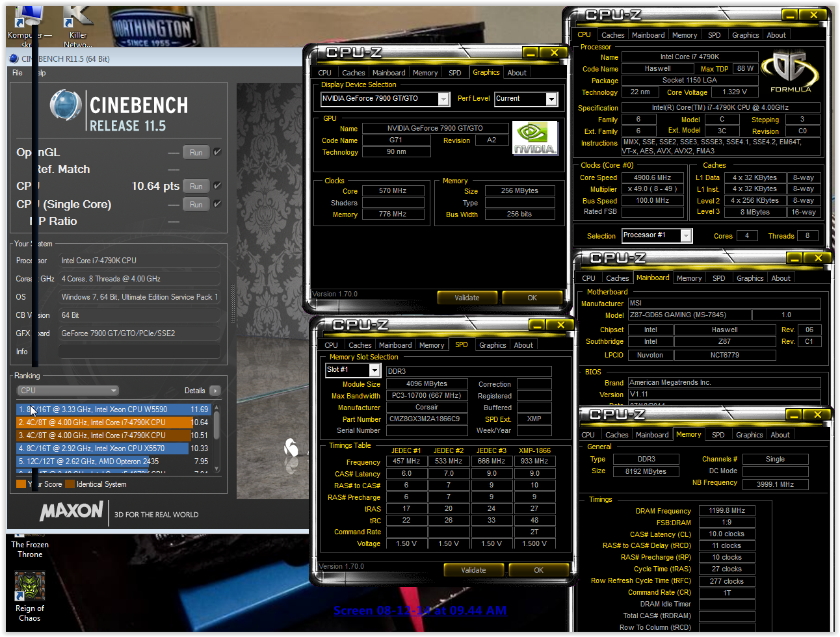Switch to About tab in Graphics window
Viewport: 840px width, 637px height.
coord(517,73)
